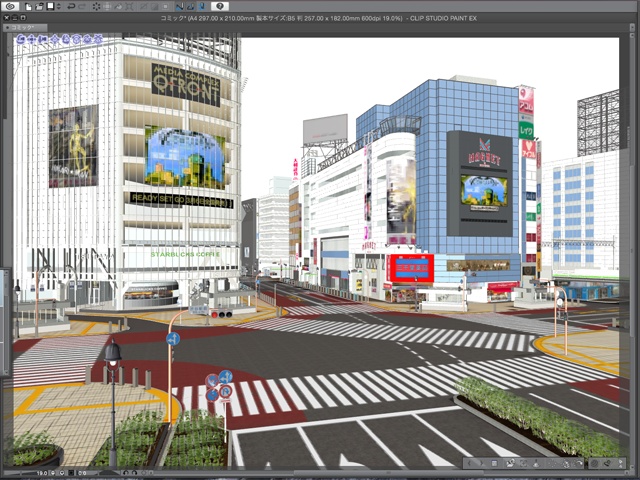This screenshot has width=640, height=480.
Task: Click the round textured sphere icon in launcher
Action: click(x=594, y=463)
